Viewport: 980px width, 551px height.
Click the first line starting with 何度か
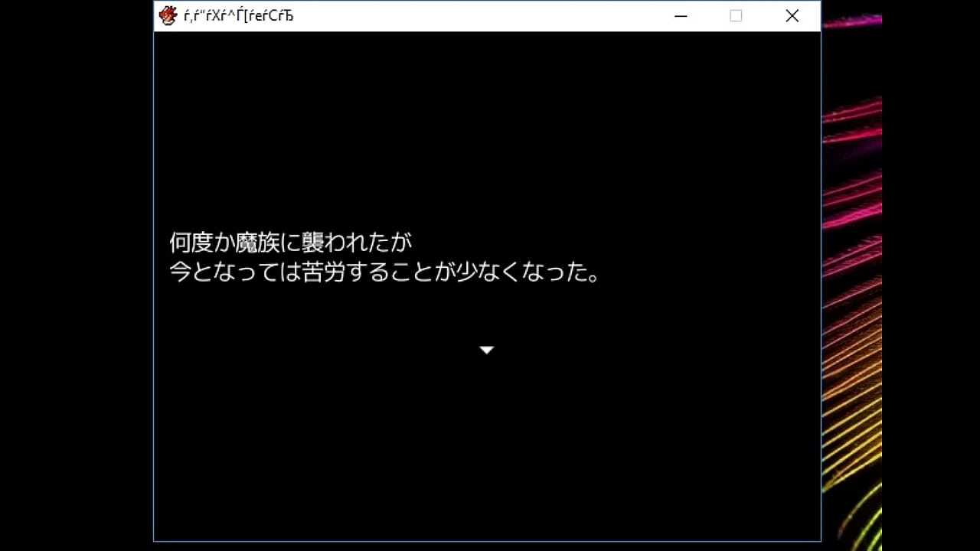pyautogui.click(x=290, y=243)
